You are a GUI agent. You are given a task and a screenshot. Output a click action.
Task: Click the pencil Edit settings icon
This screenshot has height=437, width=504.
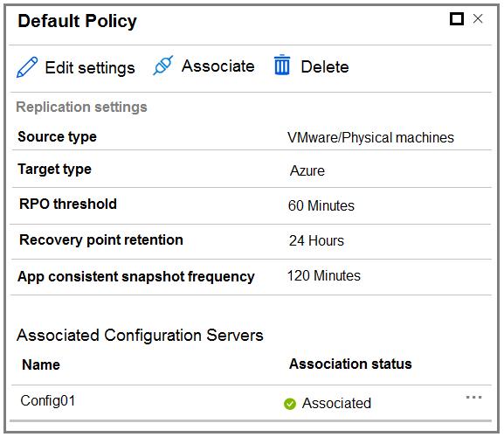coord(27,67)
